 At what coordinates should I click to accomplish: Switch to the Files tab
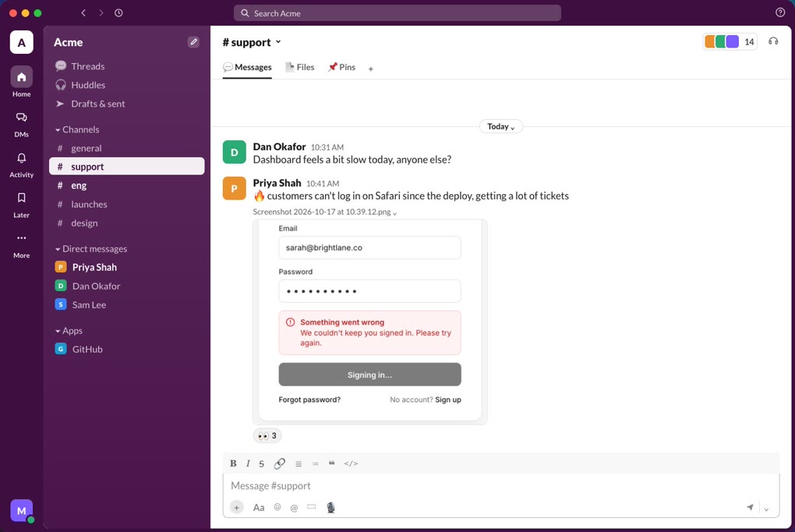click(299, 67)
